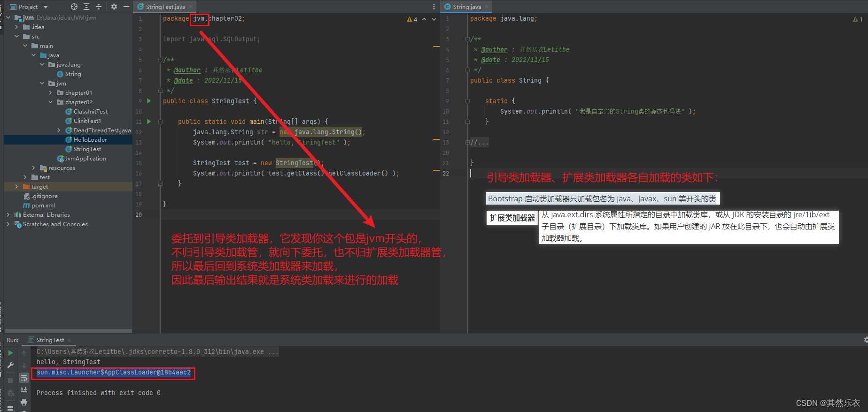Expand DeadThreadTest.java node

coord(59,130)
